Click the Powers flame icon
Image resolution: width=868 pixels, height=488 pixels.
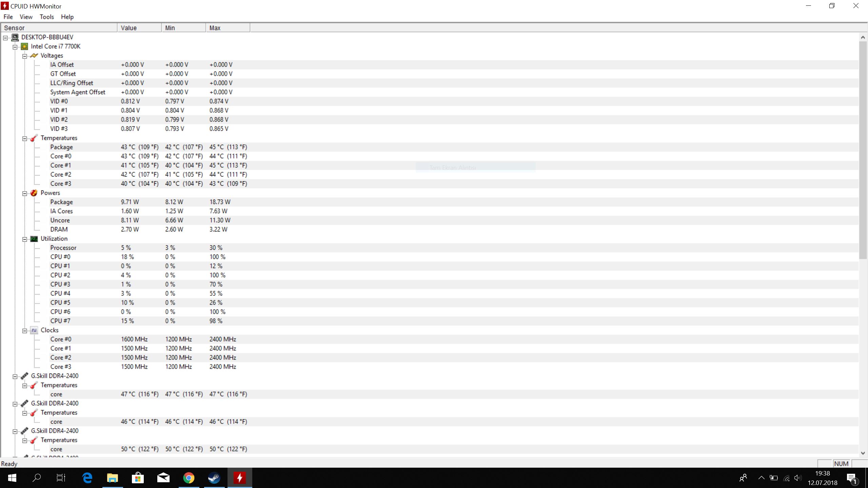[34, 193]
